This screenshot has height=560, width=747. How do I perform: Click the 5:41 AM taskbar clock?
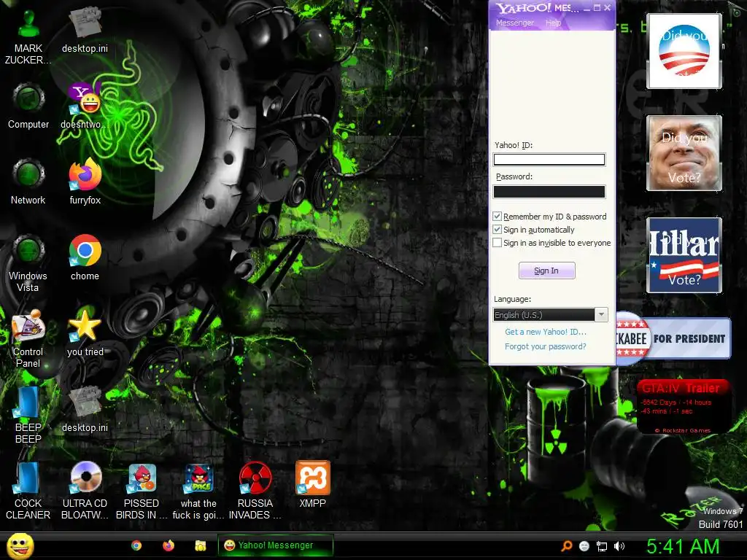click(683, 546)
